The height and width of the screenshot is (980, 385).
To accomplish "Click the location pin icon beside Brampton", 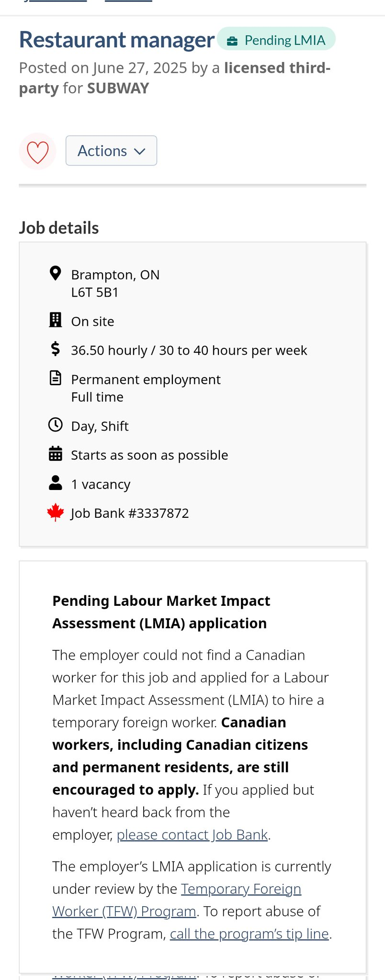I will click(x=56, y=274).
